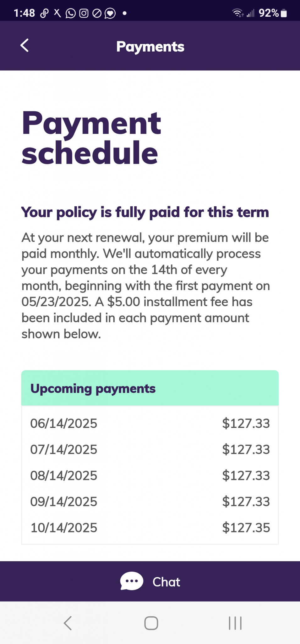
Task: Open the recent apps navigation button
Action: (235, 623)
